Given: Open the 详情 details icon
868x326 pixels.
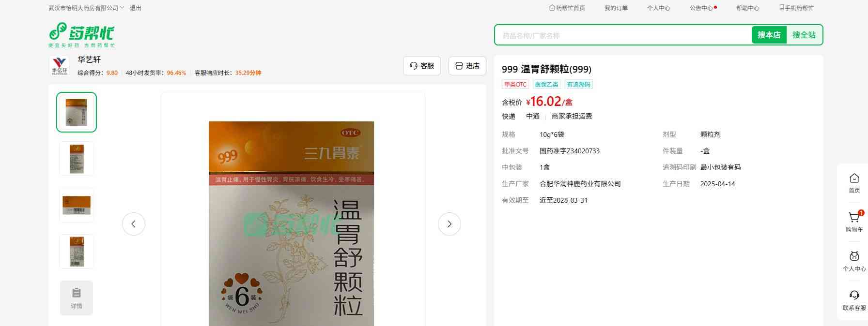Looking at the screenshot, I should pos(77,298).
